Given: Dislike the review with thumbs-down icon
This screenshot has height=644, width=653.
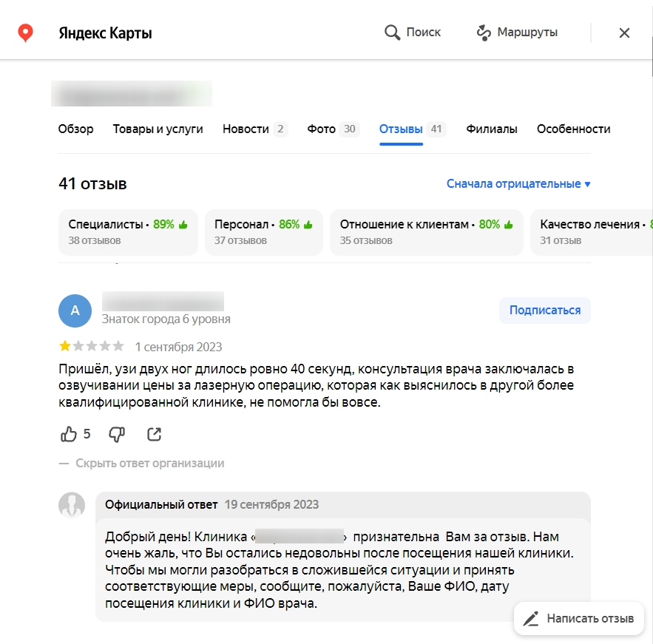Looking at the screenshot, I should coord(117,434).
